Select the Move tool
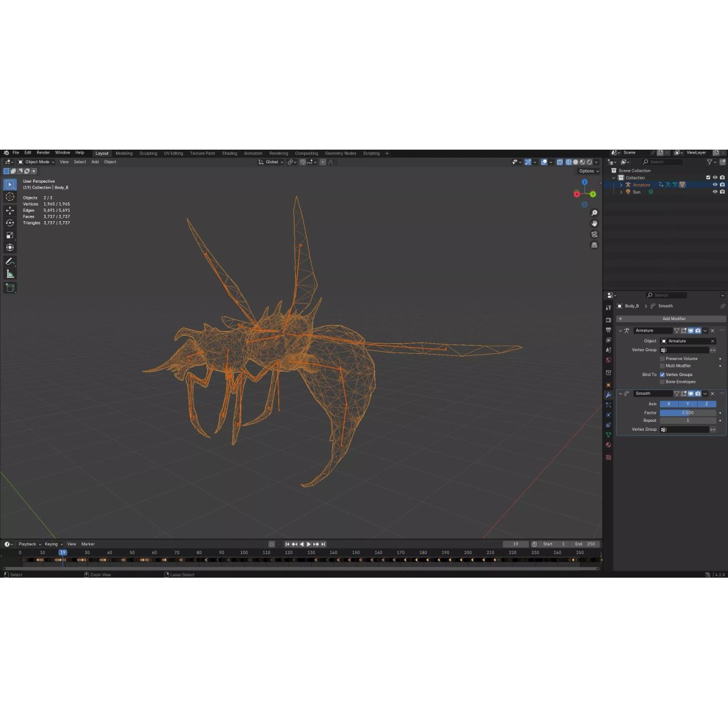 click(x=9, y=210)
